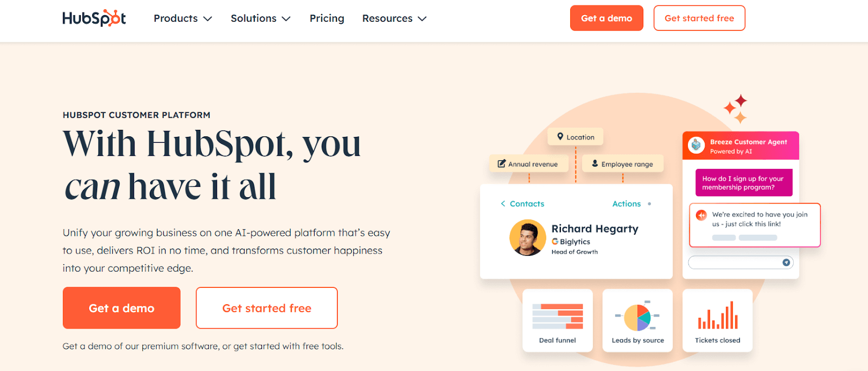Click the Location pin icon
The image size is (868, 371).
click(560, 137)
